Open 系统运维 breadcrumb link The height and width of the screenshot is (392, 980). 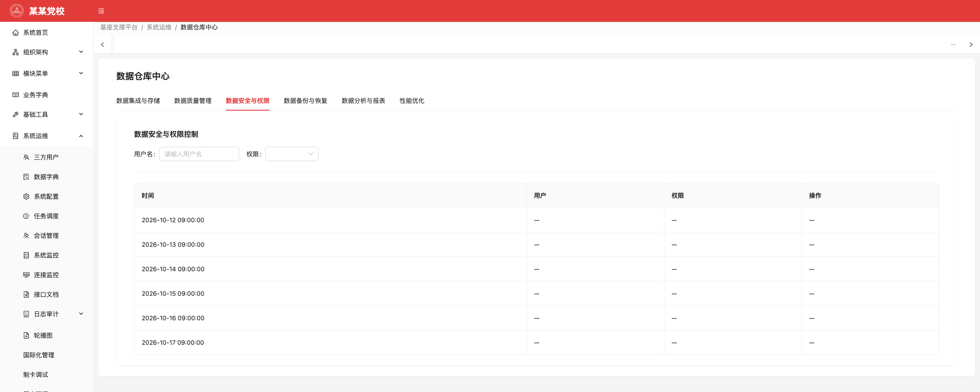(159, 27)
